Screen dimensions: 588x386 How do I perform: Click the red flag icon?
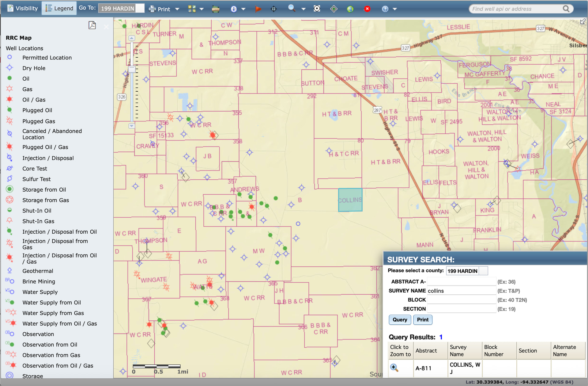[258, 9]
